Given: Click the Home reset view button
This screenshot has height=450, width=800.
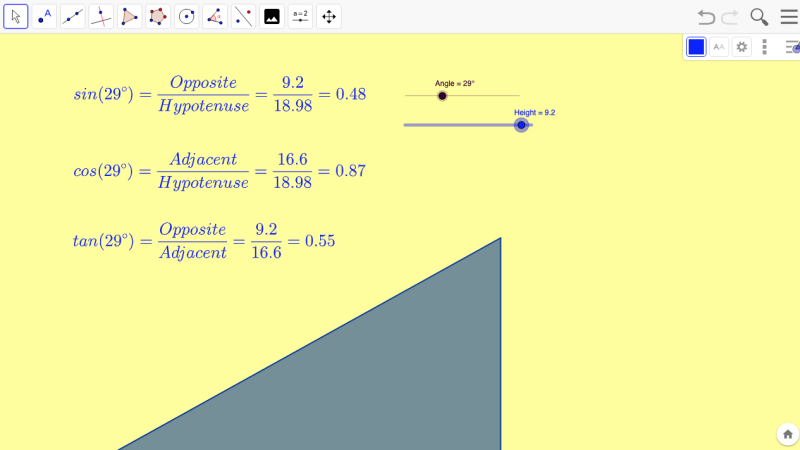Looking at the screenshot, I should click(788, 434).
